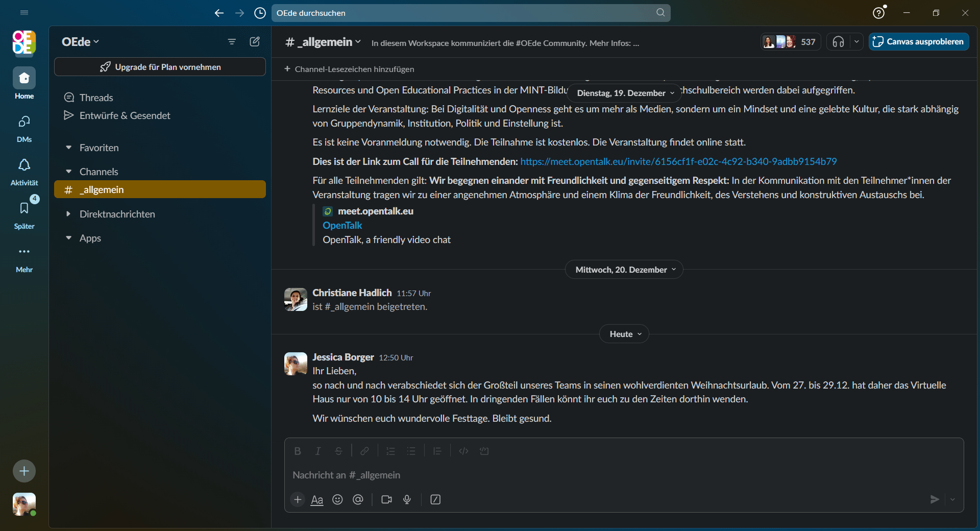Open the emoji picker in composer
The image size is (980, 531).
337,499
